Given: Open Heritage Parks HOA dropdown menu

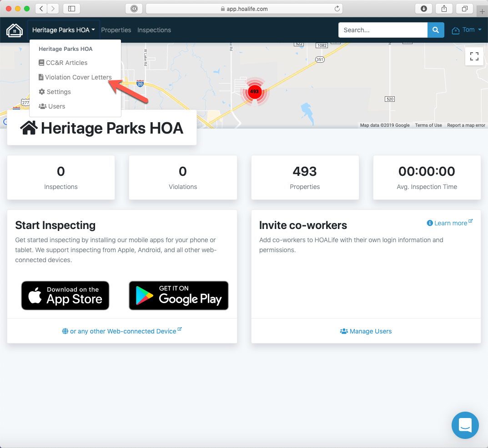Looking at the screenshot, I should (64, 30).
